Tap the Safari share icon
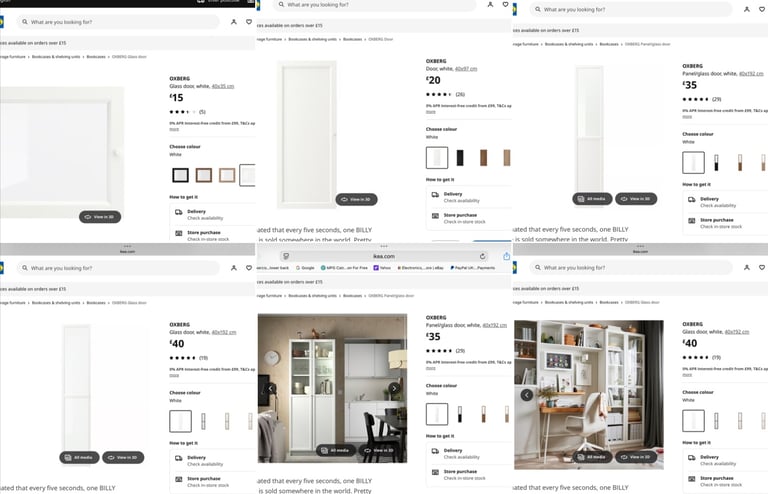 [x=506, y=256]
